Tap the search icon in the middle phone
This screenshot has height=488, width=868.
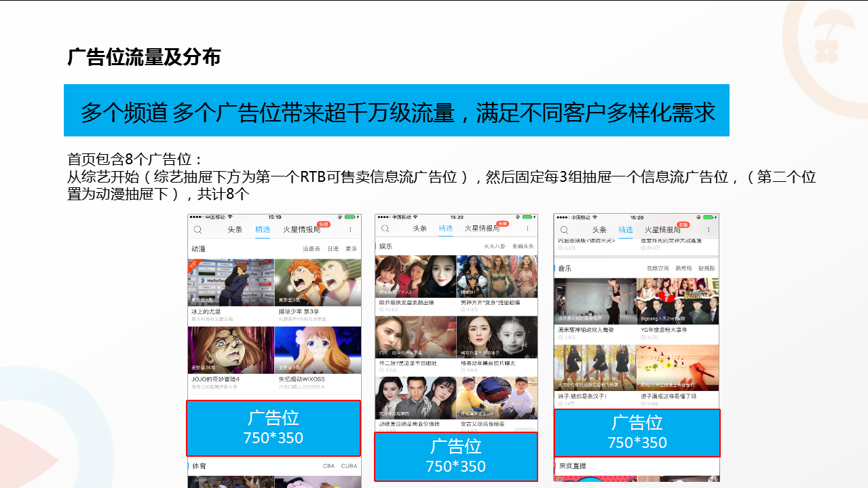(x=385, y=229)
